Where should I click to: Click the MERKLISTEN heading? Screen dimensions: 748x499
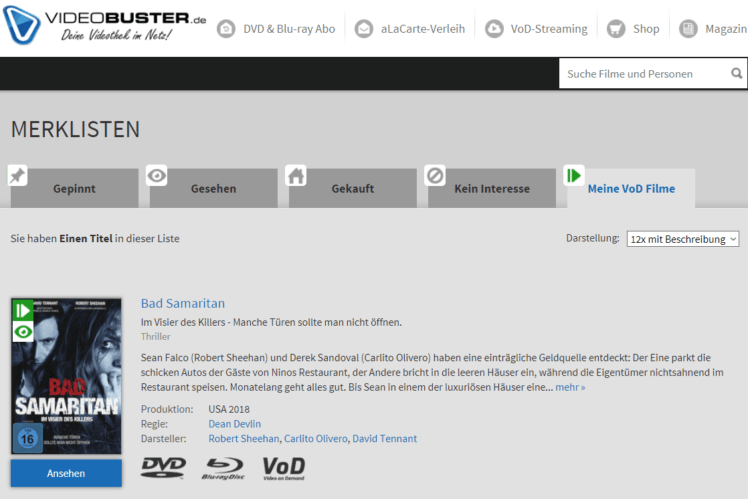(75, 129)
